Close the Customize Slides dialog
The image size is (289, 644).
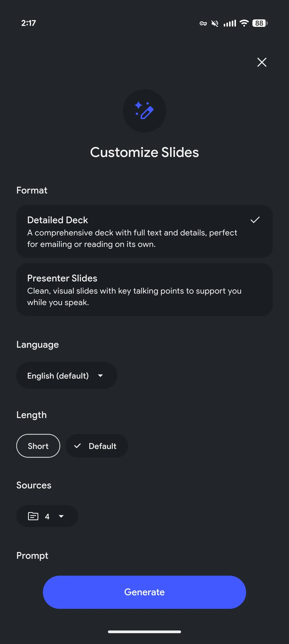click(x=262, y=62)
